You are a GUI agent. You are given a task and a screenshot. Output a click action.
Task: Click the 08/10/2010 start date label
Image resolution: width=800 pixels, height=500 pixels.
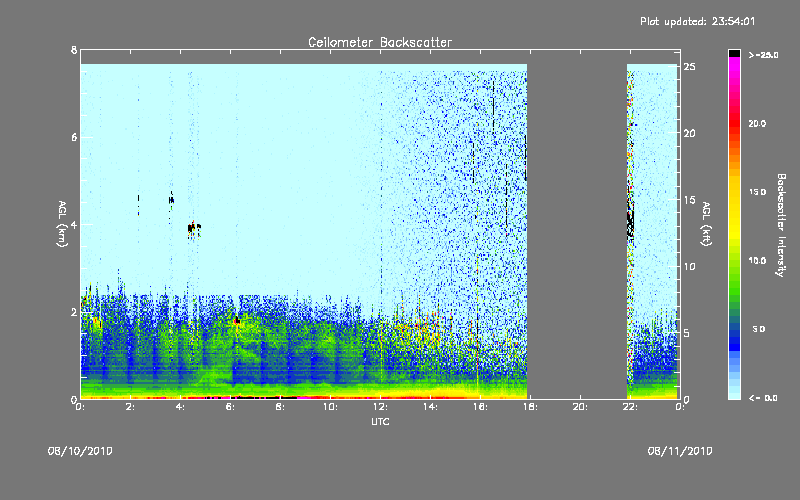80,451
